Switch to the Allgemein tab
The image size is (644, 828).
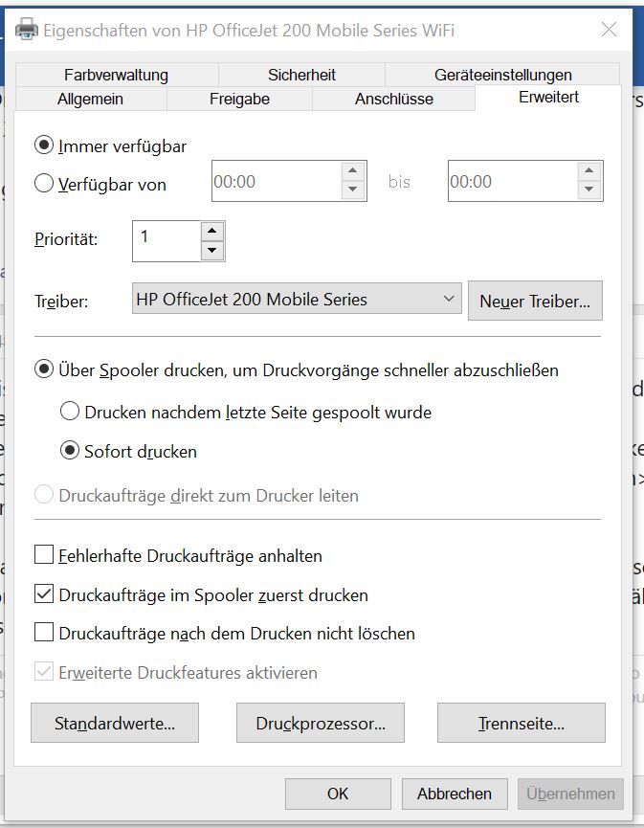[90, 99]
